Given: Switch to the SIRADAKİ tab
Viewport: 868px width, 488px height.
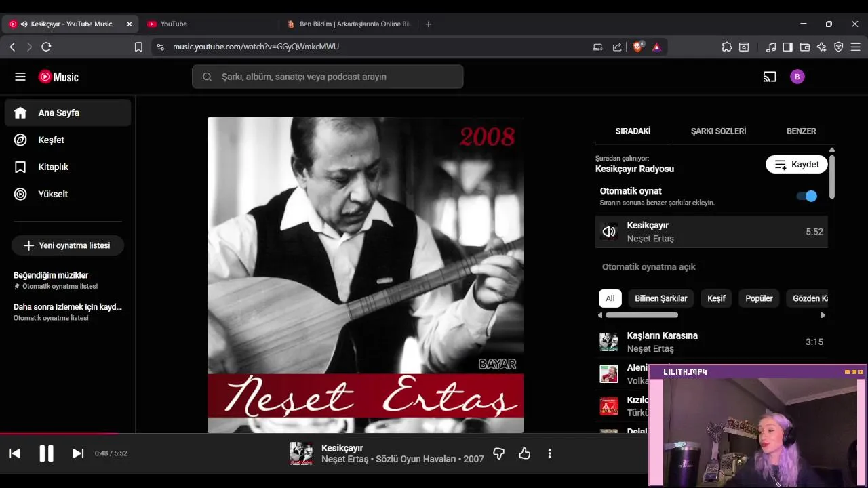Looking at the screenshot, I should pyautogui.click(x=633, y=131).
